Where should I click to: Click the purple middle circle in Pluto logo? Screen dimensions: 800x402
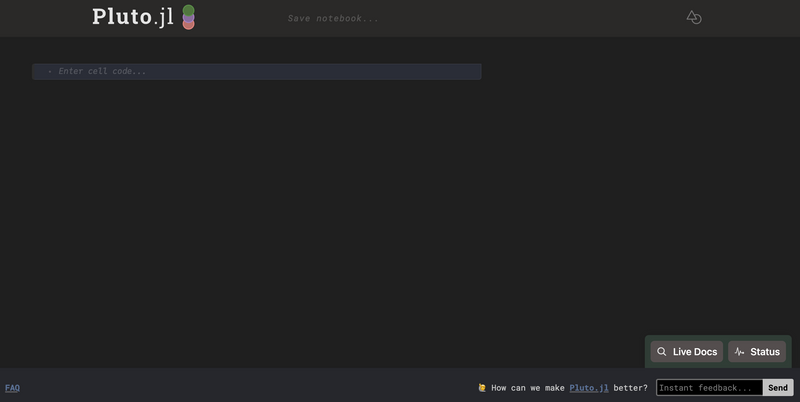tap(188, 17)
